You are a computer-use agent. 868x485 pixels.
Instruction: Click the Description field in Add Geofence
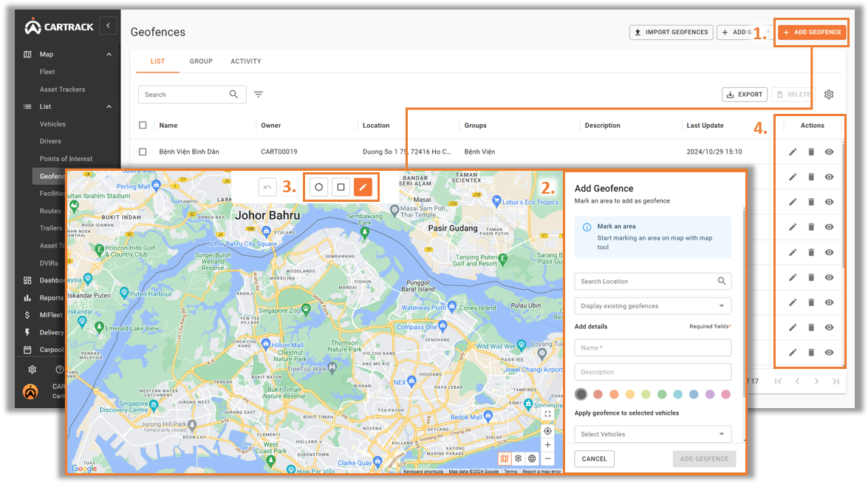coord(652,372)
